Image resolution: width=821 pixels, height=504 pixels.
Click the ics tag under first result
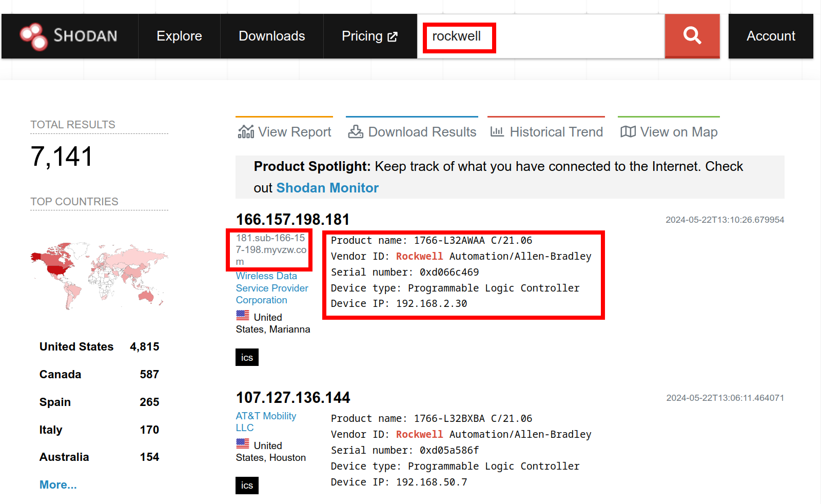point(247,357)
